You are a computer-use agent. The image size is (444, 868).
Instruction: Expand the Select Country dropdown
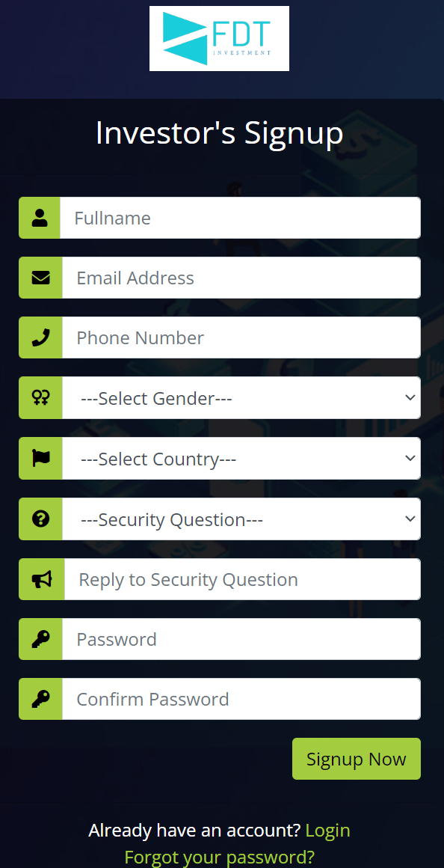pos(241,459)
